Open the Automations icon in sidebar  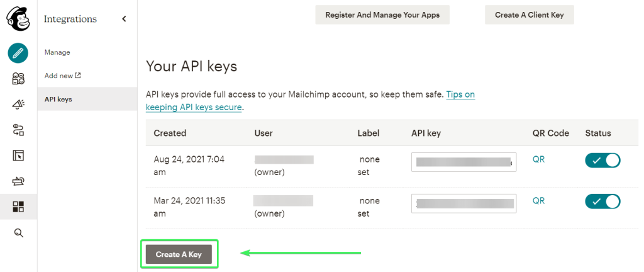point(18,130)
